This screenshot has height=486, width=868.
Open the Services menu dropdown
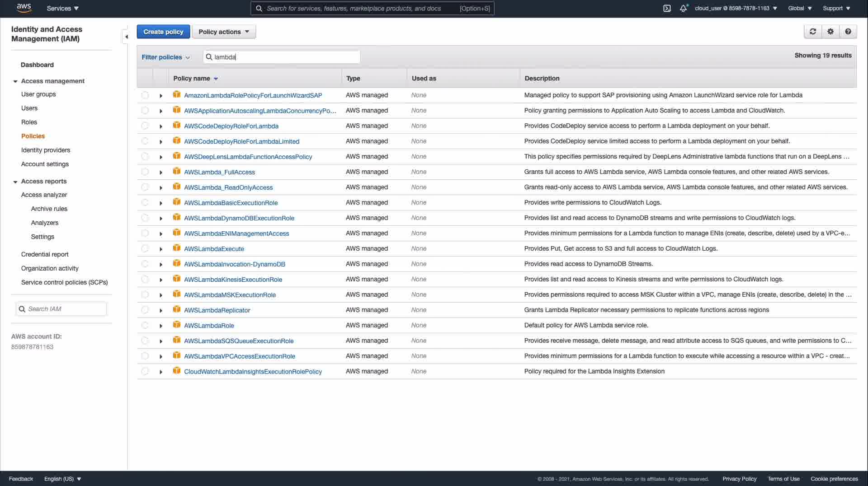coord(63,8)
